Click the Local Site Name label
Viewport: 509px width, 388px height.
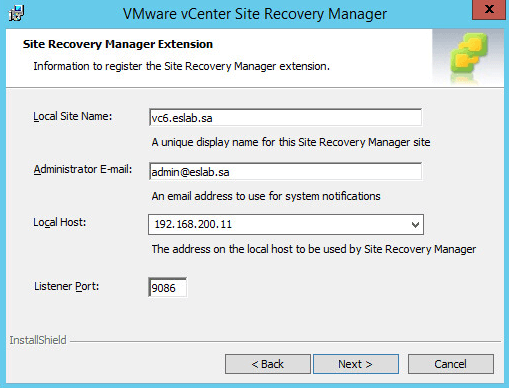click(73, 116)
